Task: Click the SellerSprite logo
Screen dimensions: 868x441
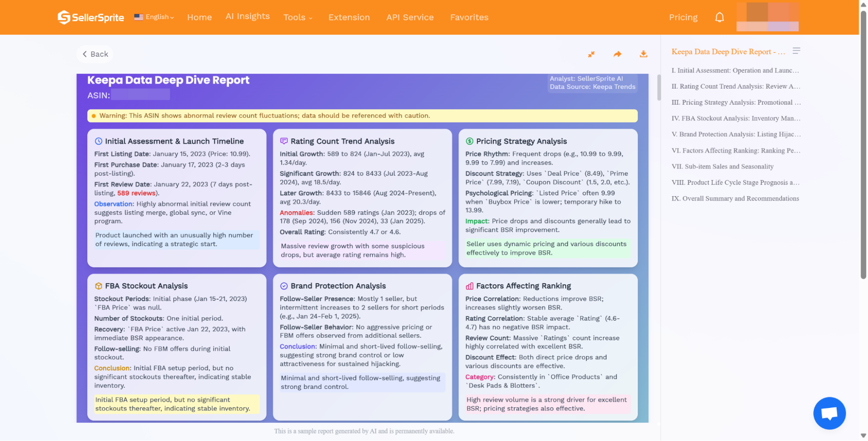Action: click(x=91, y=17)
